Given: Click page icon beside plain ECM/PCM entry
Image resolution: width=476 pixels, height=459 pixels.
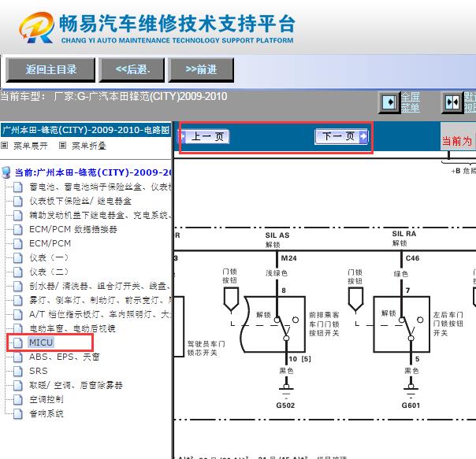Looking at the screenshot, I should [18, 243].
